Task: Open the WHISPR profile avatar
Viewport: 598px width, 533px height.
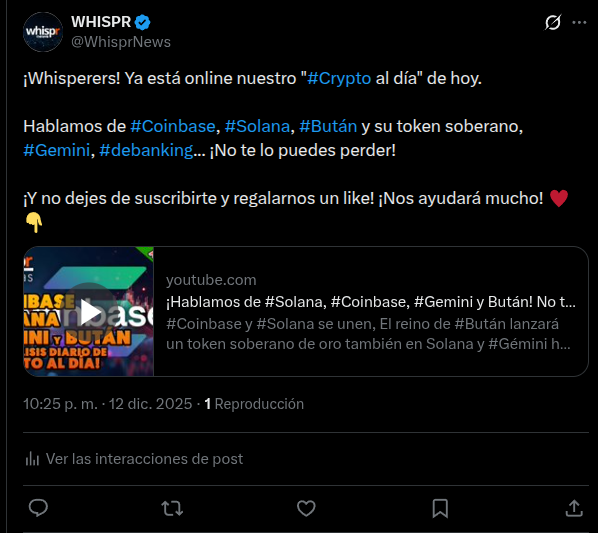Action: pyautogui.click(x=43, y=32)
